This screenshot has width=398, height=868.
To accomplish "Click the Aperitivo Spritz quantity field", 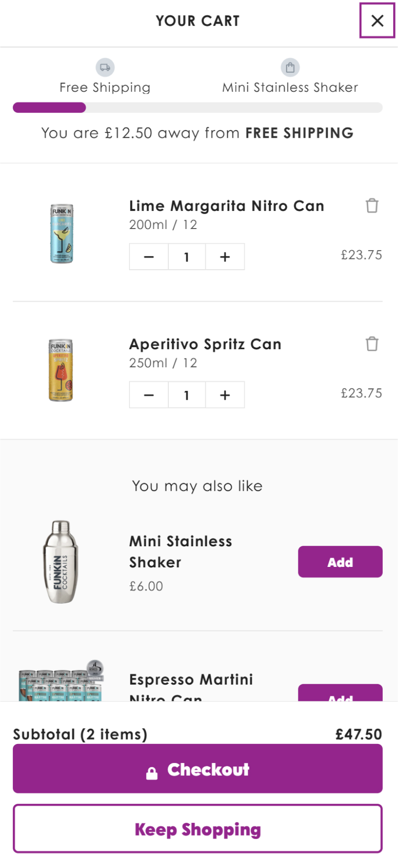I will coord(186,395).
